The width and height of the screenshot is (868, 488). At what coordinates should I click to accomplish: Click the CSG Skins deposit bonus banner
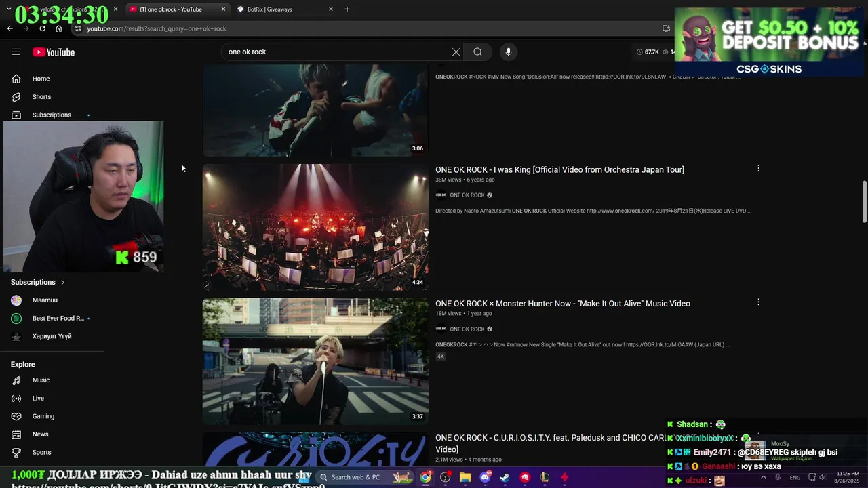(770, 42)
